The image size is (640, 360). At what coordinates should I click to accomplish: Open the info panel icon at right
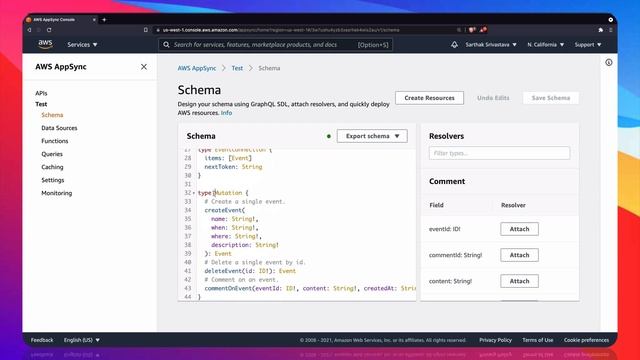(609, 62)
